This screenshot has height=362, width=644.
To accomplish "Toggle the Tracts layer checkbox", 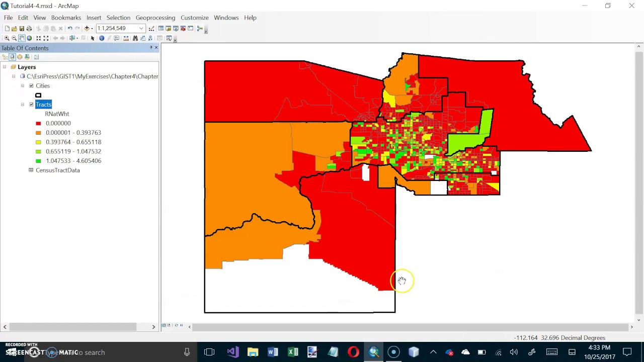I will coord(31,105).
